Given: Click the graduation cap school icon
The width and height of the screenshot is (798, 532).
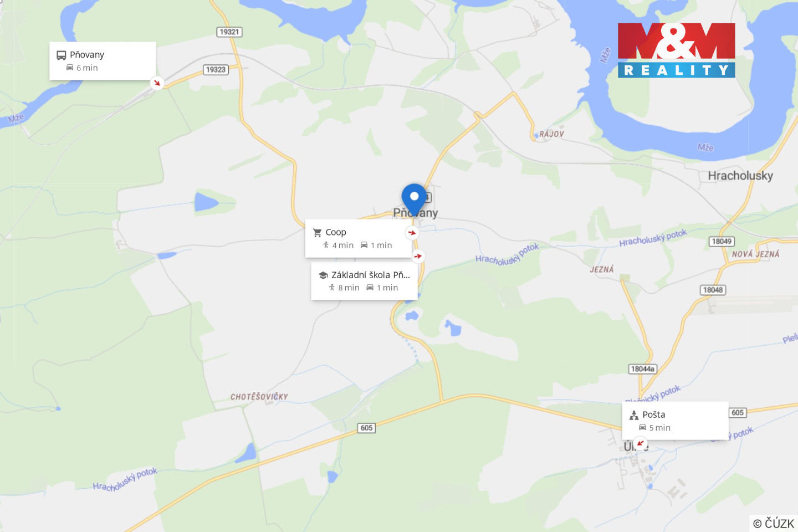Looking at the screenshot, I should coord(323,275).
